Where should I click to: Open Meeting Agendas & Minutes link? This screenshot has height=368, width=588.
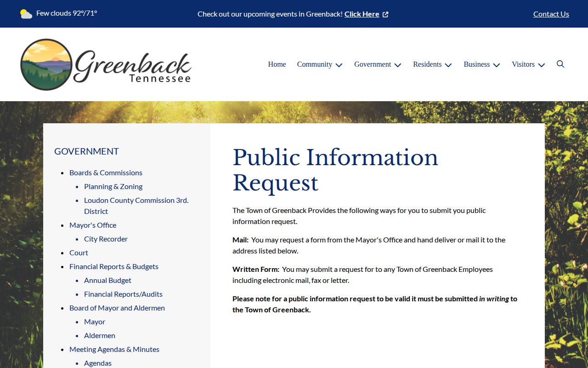(x=114, y=349)
